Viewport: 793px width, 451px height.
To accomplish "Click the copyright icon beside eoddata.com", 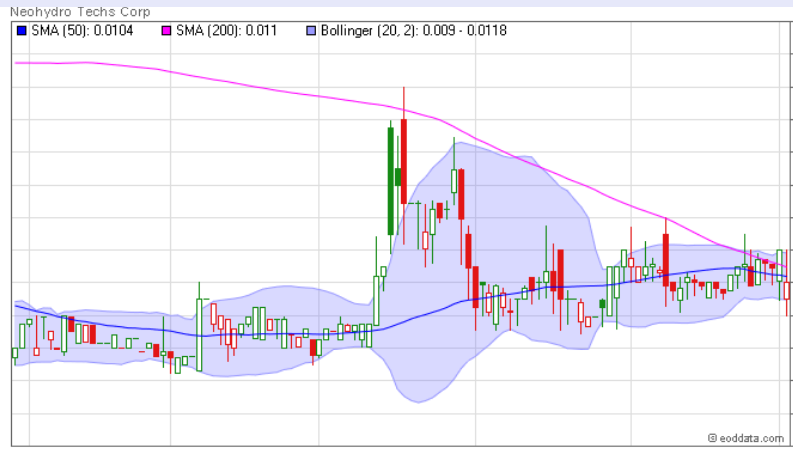I will (712, 438).
